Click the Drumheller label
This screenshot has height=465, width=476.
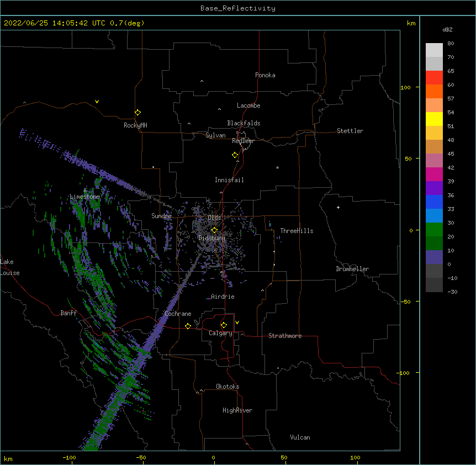pos(352,269)
